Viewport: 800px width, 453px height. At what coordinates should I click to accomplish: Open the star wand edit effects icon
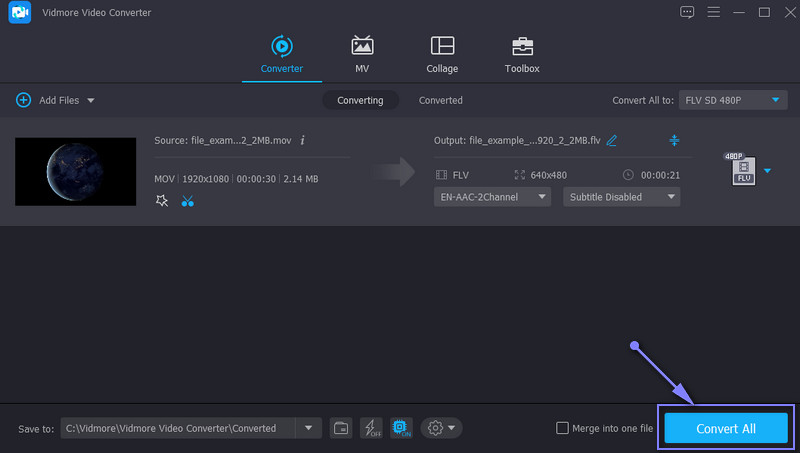162,201
